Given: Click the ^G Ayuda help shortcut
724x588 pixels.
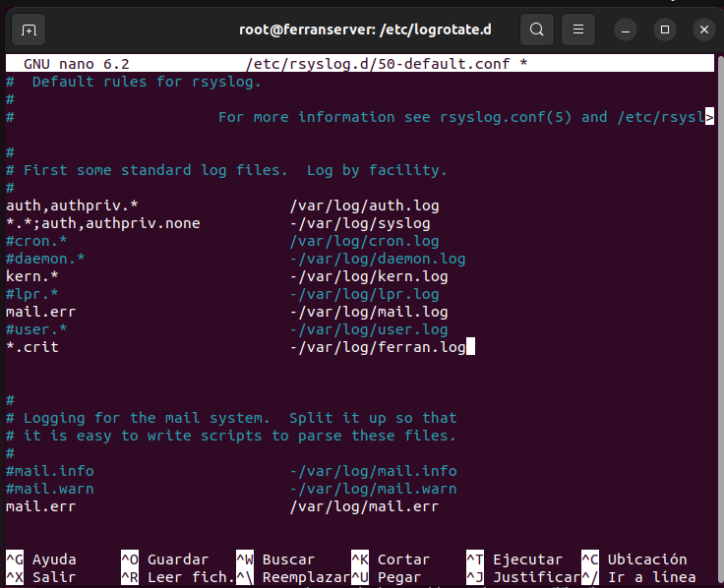Looking at the screenshot, I should click(41, 559).
